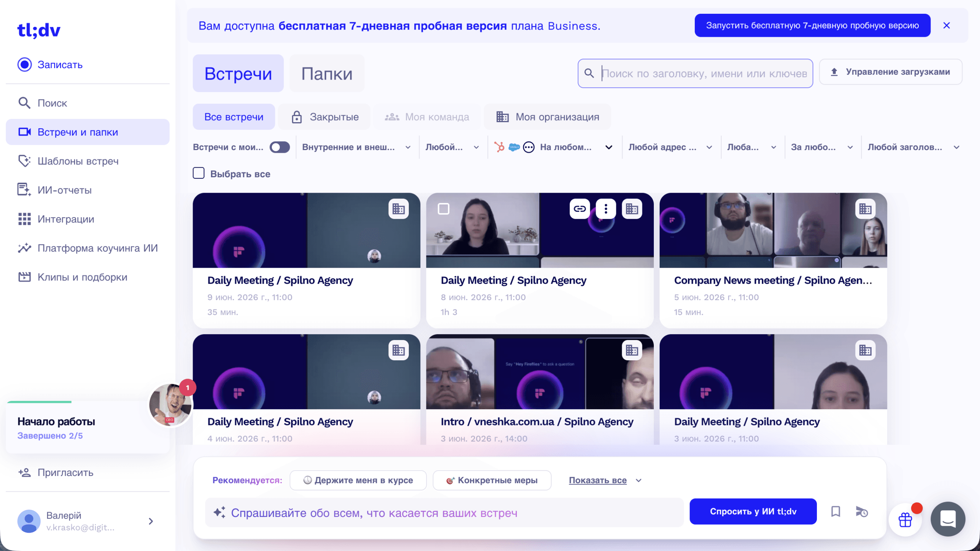The width and height of the screenshot is (980, 551).
Task: Open Шаблоны встреч in sidebar
Action: 87,161
